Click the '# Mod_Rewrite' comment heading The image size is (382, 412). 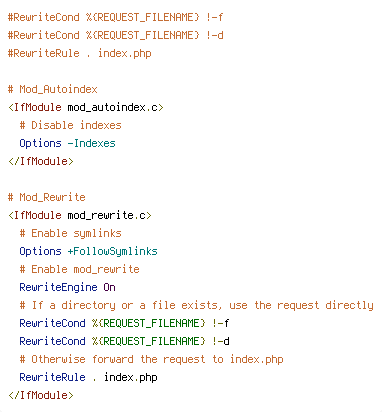(47, 197)
